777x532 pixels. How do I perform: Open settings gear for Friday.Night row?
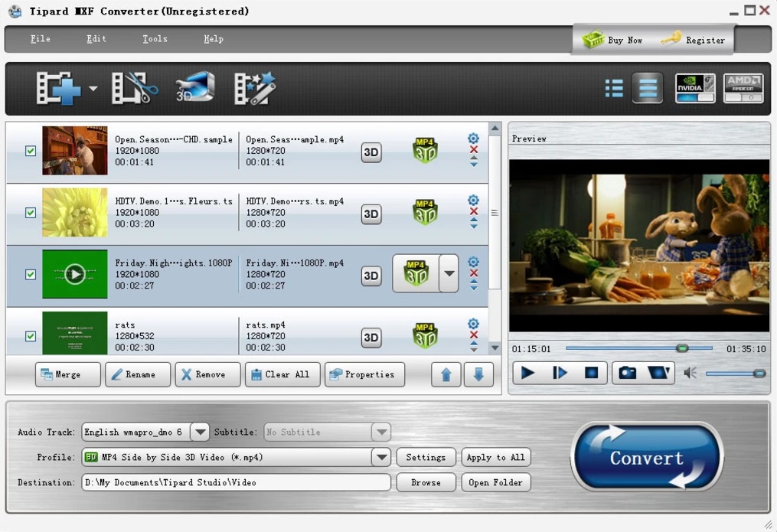click(473, 262)
